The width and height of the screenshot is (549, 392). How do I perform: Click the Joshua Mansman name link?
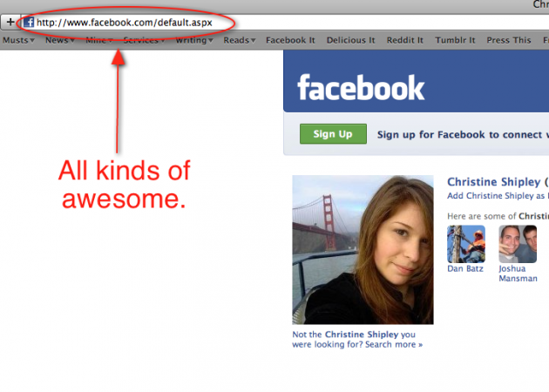pos(518,274)
